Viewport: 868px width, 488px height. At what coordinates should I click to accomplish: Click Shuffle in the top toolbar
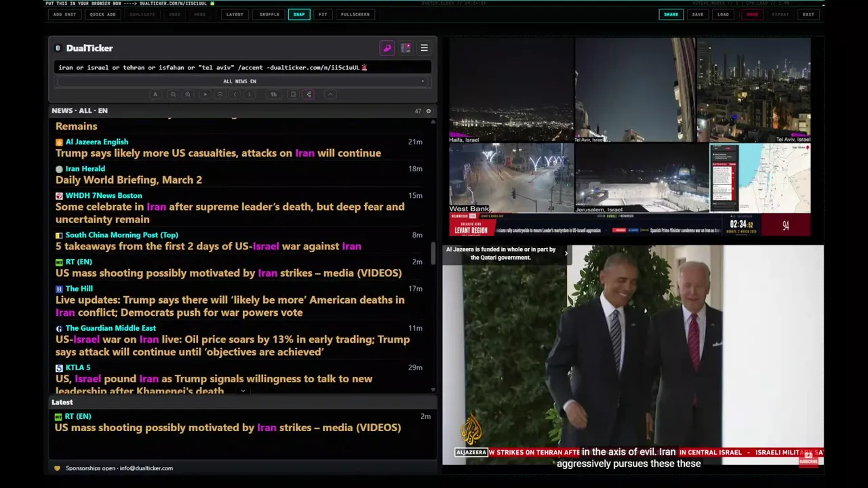point(269,14)
